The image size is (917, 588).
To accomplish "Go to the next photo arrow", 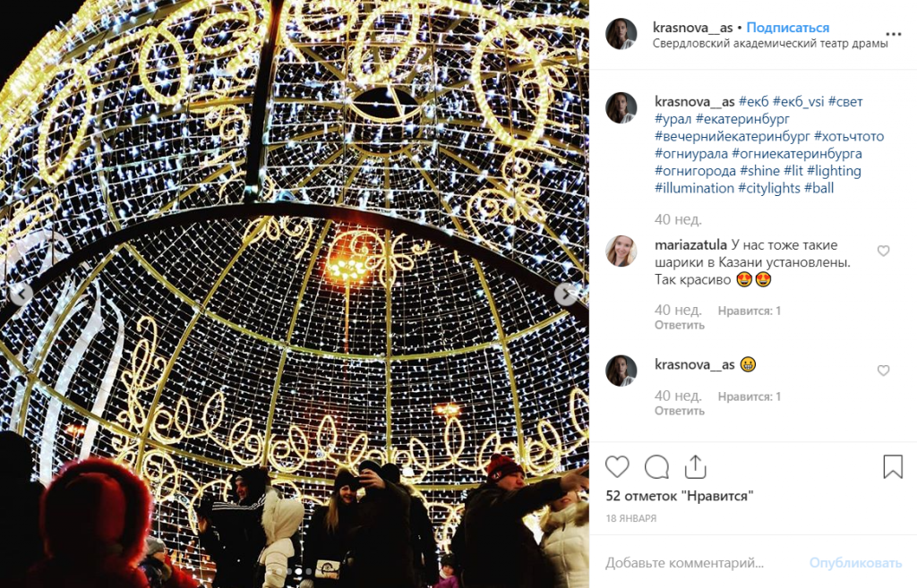I will coord(566,294).
